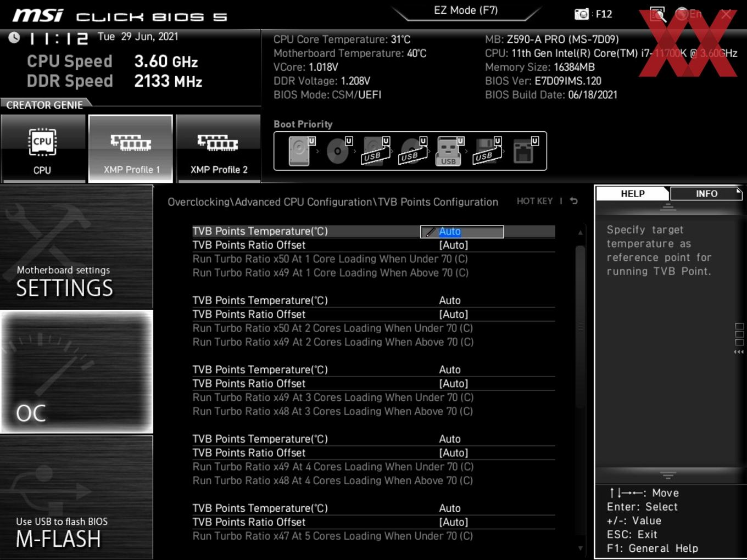This screenshot has height=560, width=747.
Task: Switch to the INFO tab
Action: [706, 193]
